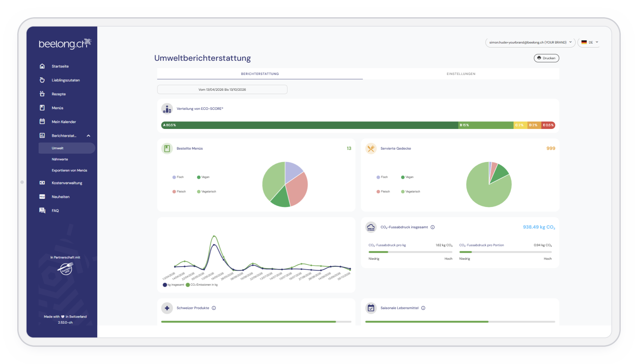This screenshot has width=638, height=364.
Task: Toggle CO₂-Emissionen in kg chart series
Action: click(x=202, y=285)
